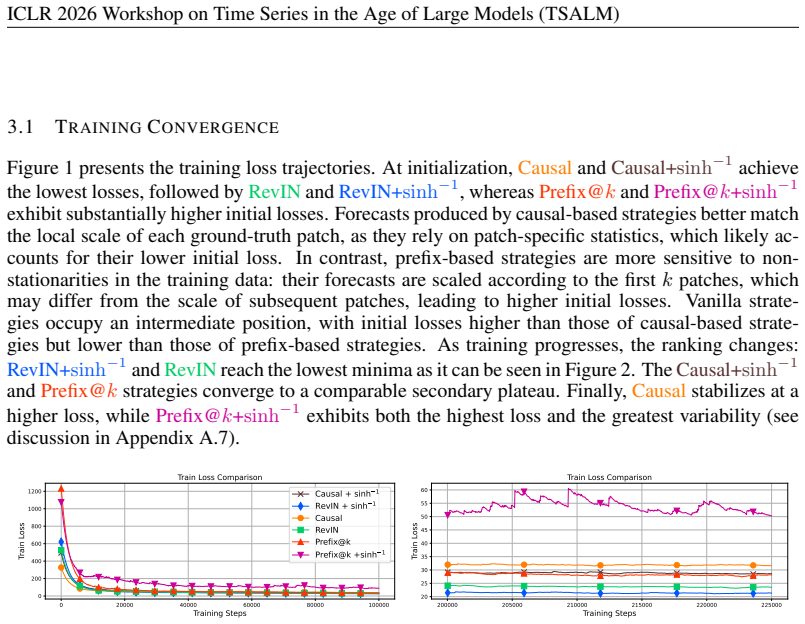Click the red triangle at the left chart's peak
The width and height of the screenshot is (805, 624).
coord(61,489)
